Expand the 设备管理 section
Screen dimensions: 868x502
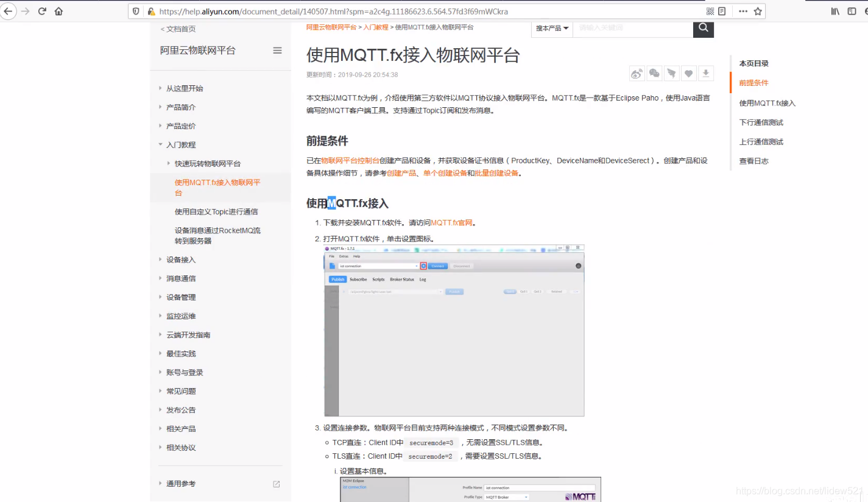[x=181, y=297]
